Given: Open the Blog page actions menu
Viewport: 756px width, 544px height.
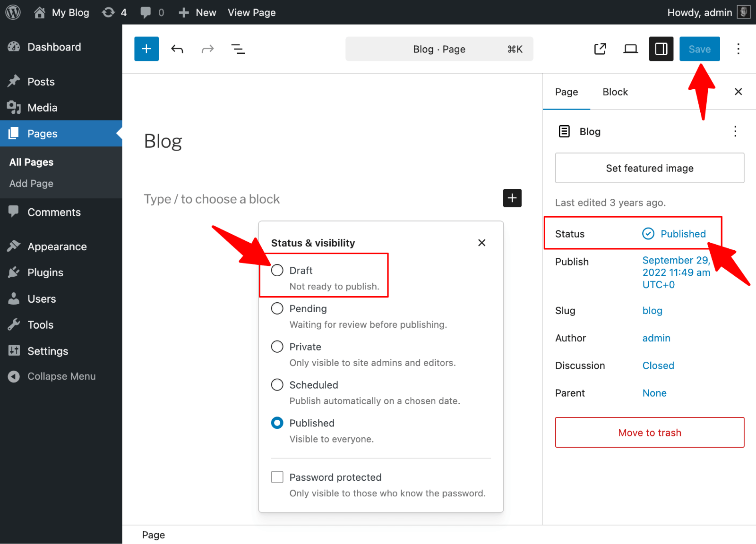Looking at the screenshot, I should [x=735, y=132].
